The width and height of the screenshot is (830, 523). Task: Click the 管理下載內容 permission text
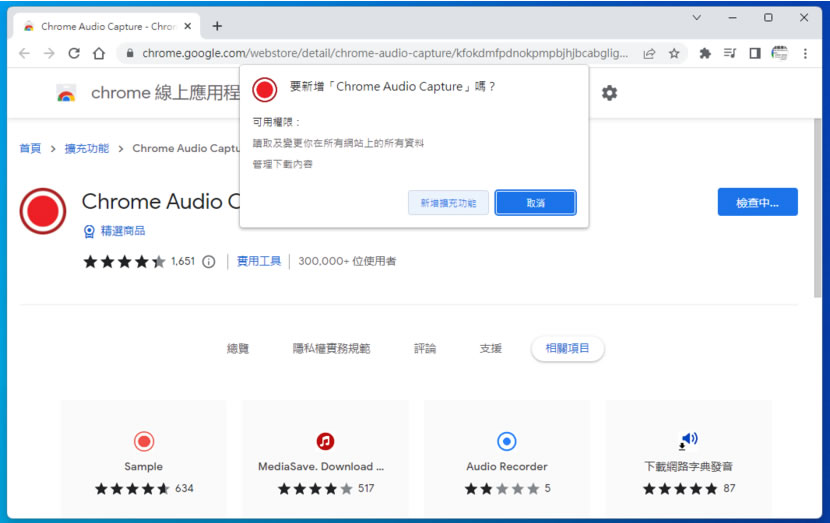click(x=282, y=164)
